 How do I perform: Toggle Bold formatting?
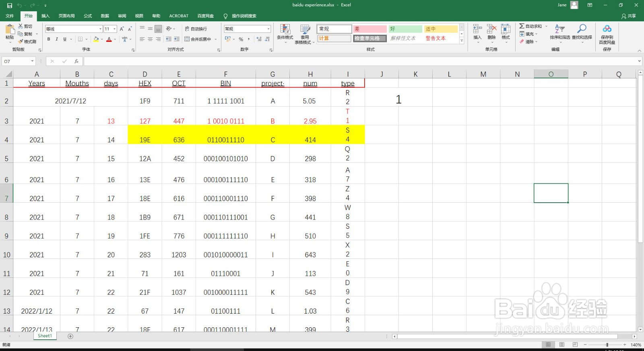coord(49,39)
